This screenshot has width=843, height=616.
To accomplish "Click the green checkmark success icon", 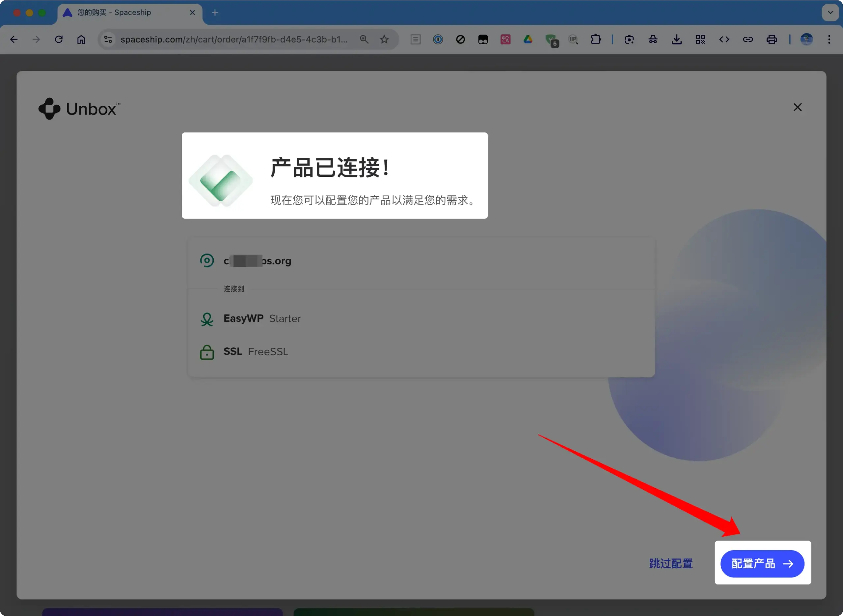I will tap(221, 180).
